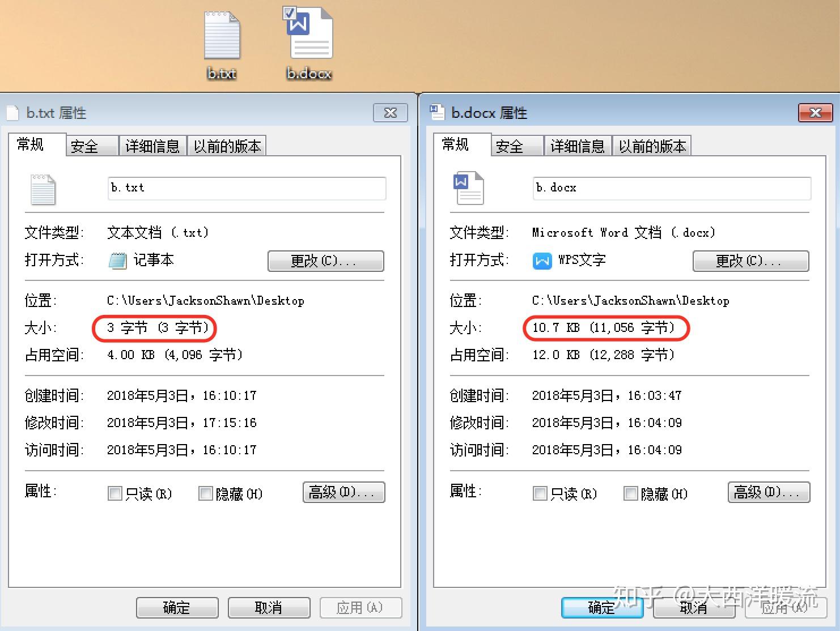
Task: Toggle 只读 checkbox in b.docx properties
Action: click(x=540, y=493)
